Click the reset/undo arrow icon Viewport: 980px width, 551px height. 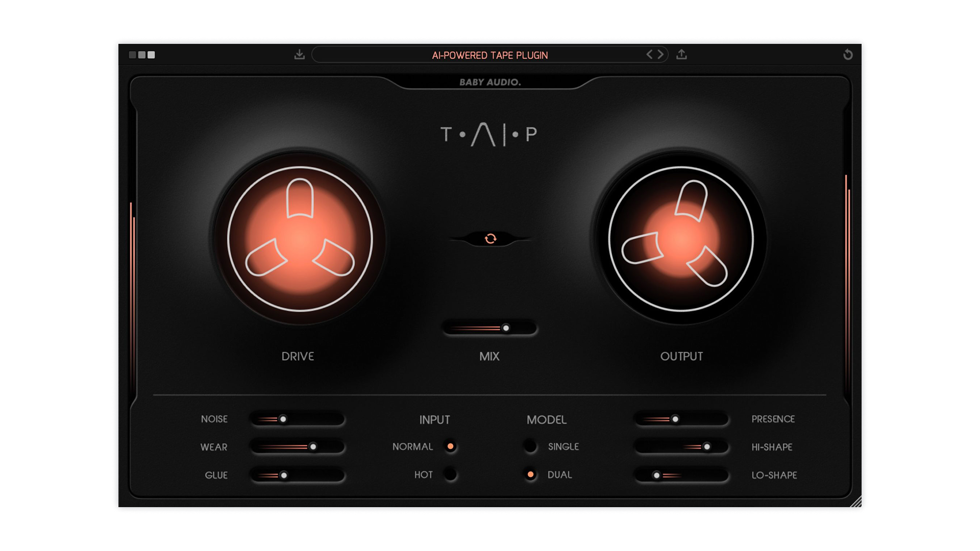click(848, 55)
